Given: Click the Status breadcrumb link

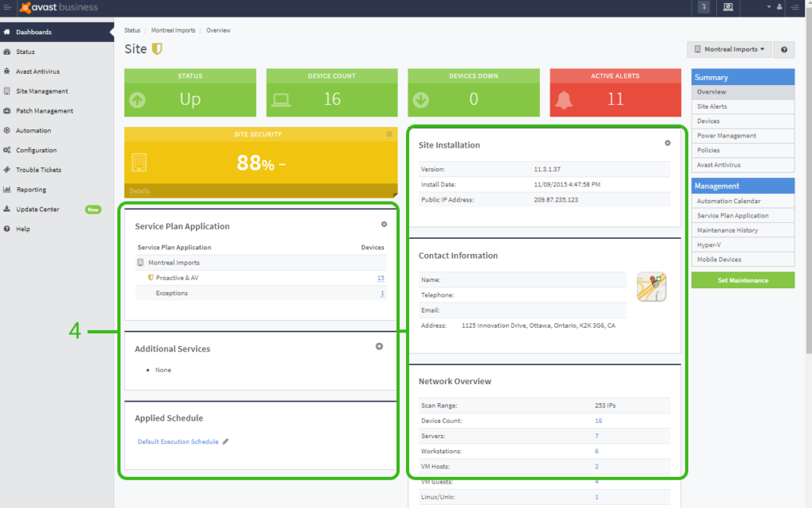Looking at the screenshot, I should coord(132,31).
